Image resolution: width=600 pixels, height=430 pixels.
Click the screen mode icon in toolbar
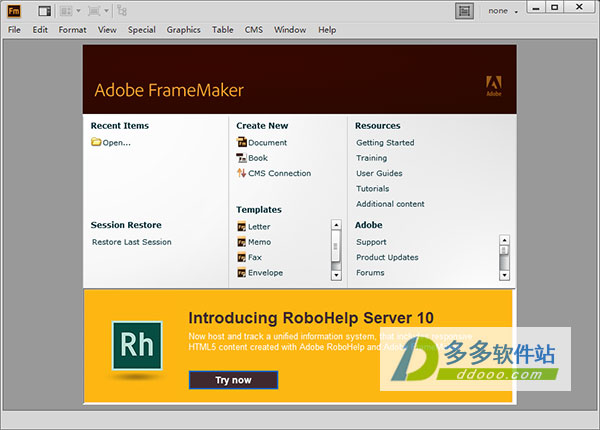(x=94, y=11)
